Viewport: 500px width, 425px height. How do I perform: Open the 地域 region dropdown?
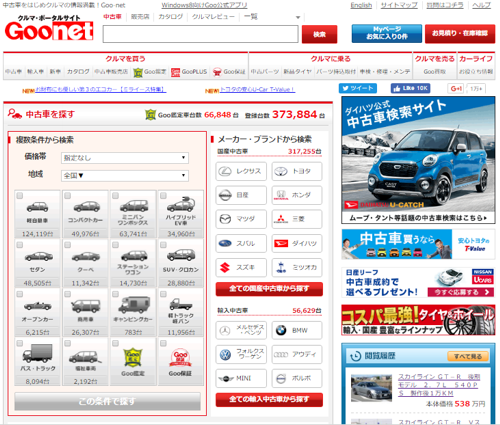point(125,175)
